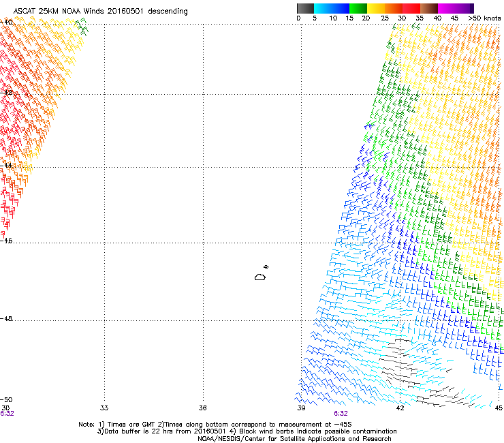504x443 pixels.
Task: Click the yellow 20-25 knots legend swatch
Action: click(376, 8)
